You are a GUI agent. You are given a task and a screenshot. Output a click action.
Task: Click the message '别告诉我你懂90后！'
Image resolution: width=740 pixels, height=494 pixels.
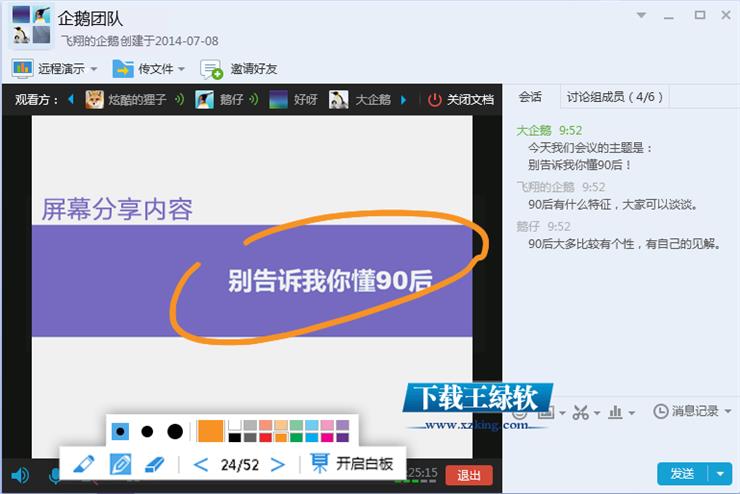tap(580, 165)
